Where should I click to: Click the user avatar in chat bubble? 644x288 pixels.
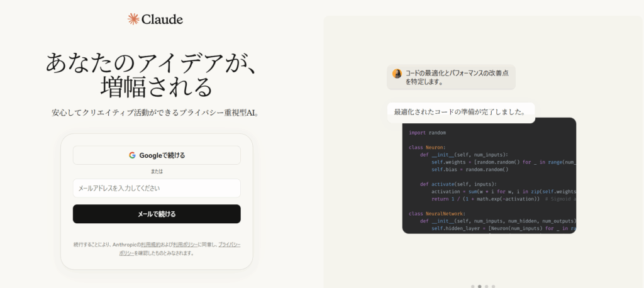397,74
